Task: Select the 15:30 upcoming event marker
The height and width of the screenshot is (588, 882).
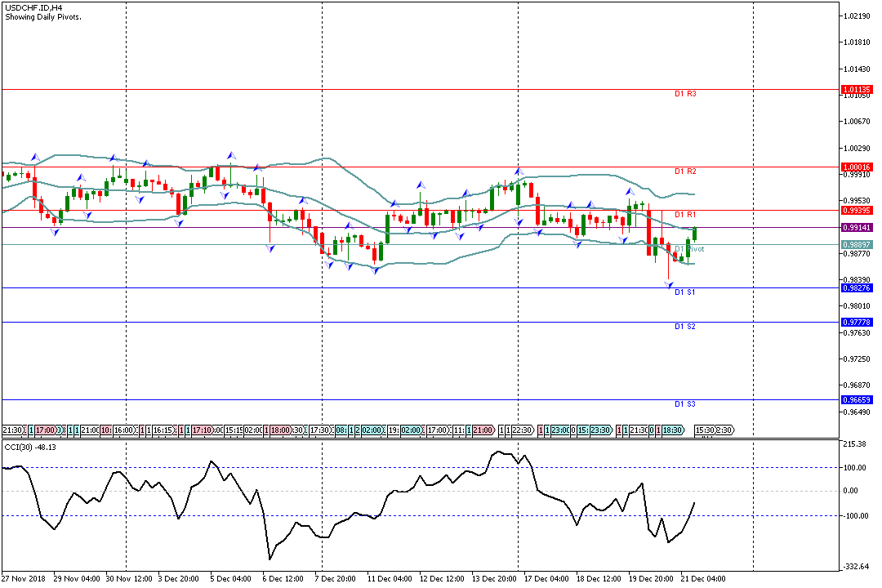Action: [705, 430]
